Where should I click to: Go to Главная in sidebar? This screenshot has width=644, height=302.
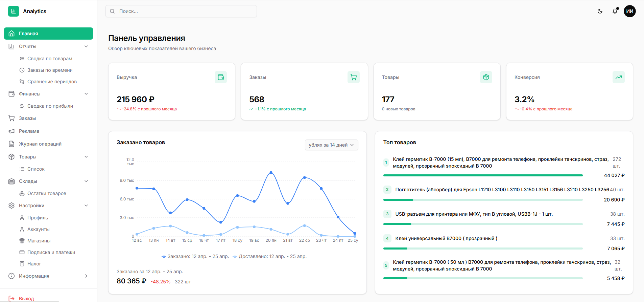(x=48, y=34)
